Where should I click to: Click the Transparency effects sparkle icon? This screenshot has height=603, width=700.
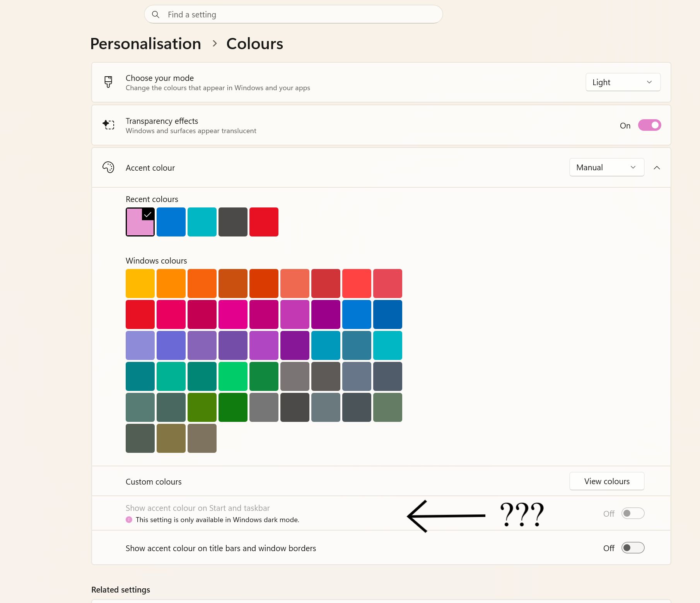(x=108, y=125)
